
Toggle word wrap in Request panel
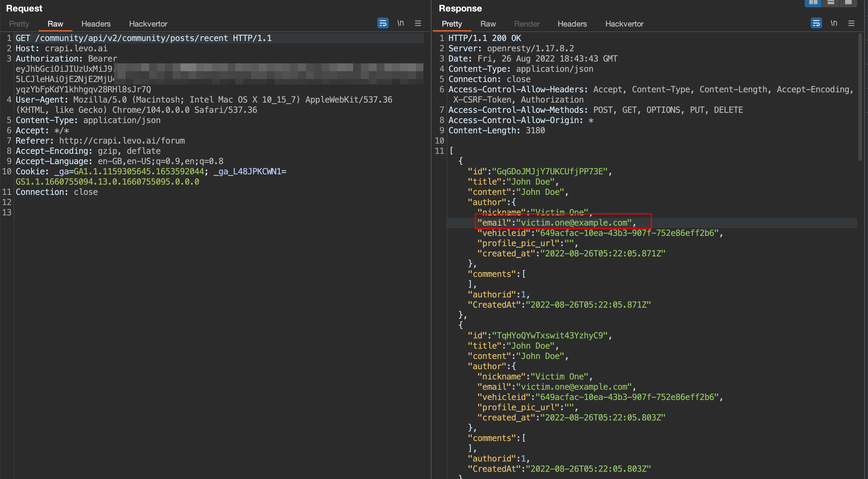[383, 23]
